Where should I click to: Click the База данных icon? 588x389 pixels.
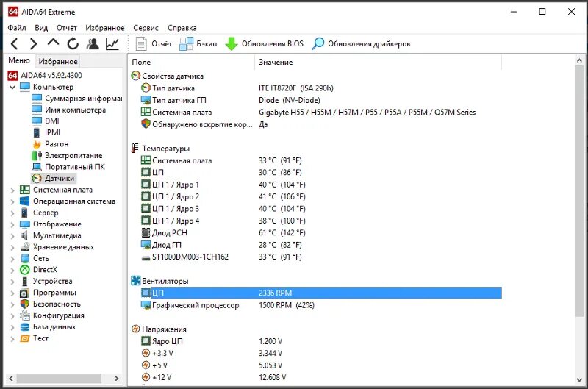point(25,327)
